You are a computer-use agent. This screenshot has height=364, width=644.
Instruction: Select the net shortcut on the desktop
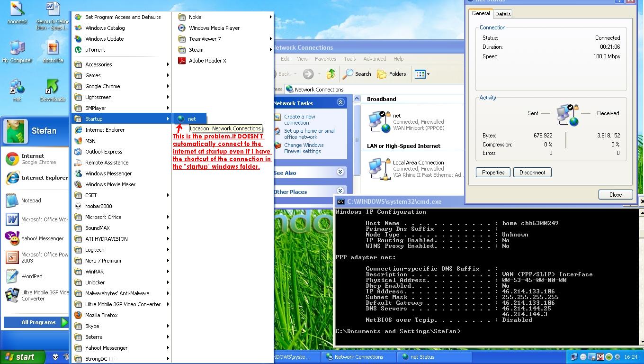(17, 91)
